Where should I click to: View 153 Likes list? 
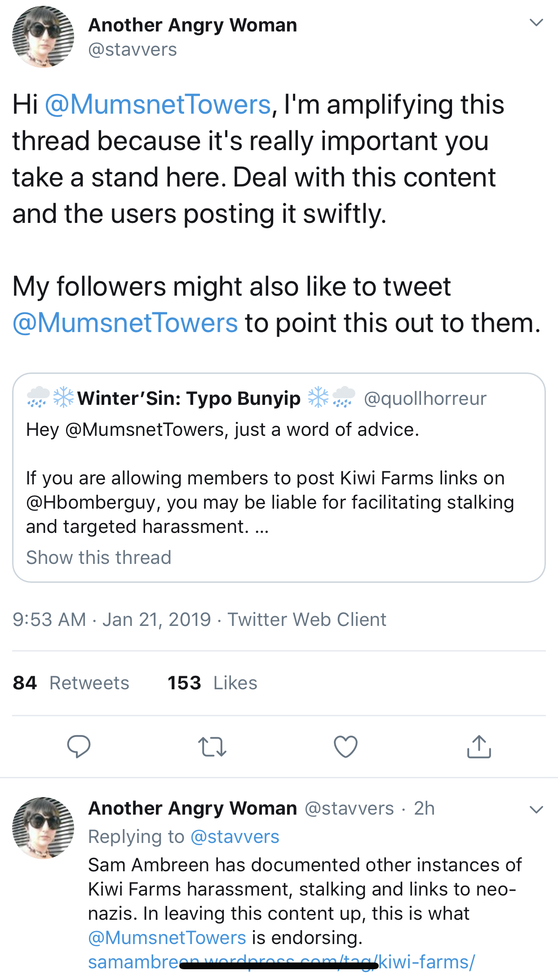coord(212,683)
